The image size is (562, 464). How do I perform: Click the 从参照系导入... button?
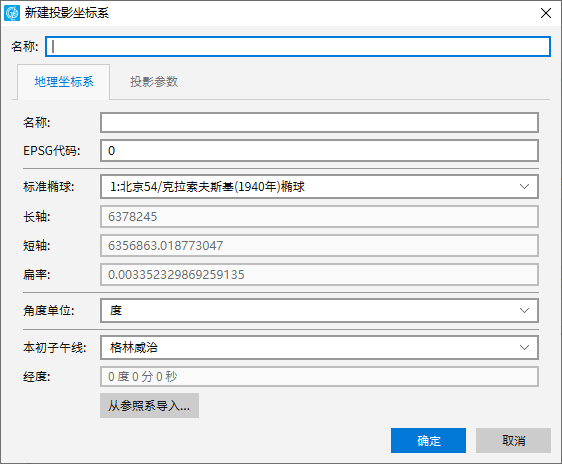149,406
